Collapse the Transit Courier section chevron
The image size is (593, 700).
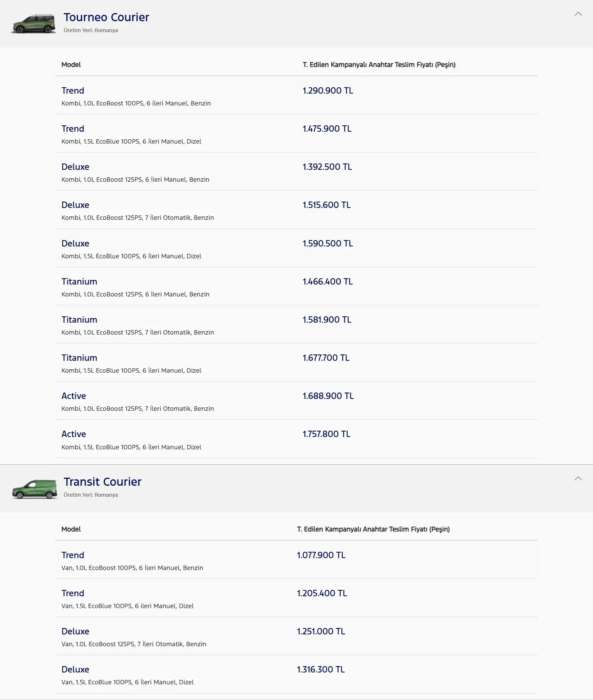[578, 479]
